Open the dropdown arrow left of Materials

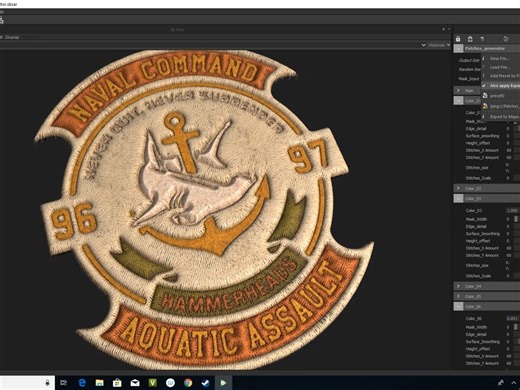pos(424,45)
